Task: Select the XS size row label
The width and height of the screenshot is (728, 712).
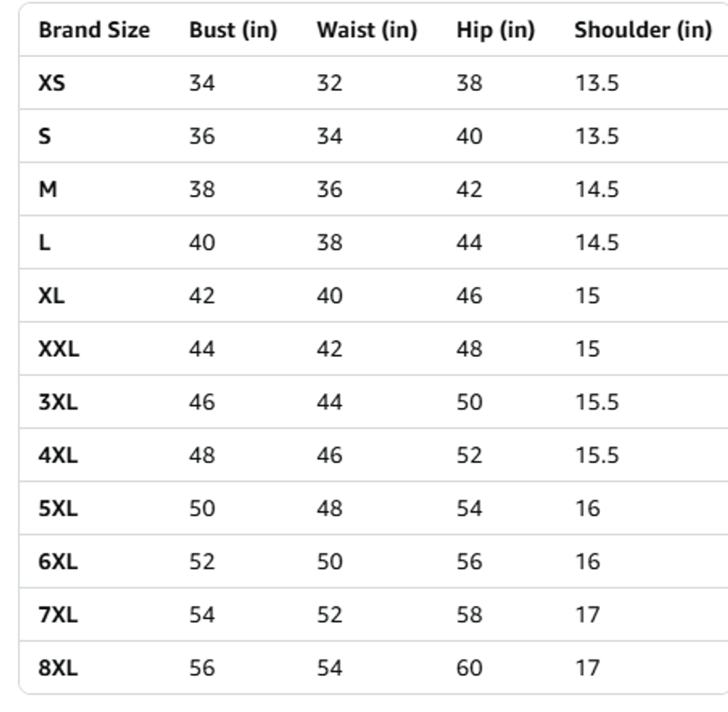Action: pyautogui.click(x=51, y=83)
